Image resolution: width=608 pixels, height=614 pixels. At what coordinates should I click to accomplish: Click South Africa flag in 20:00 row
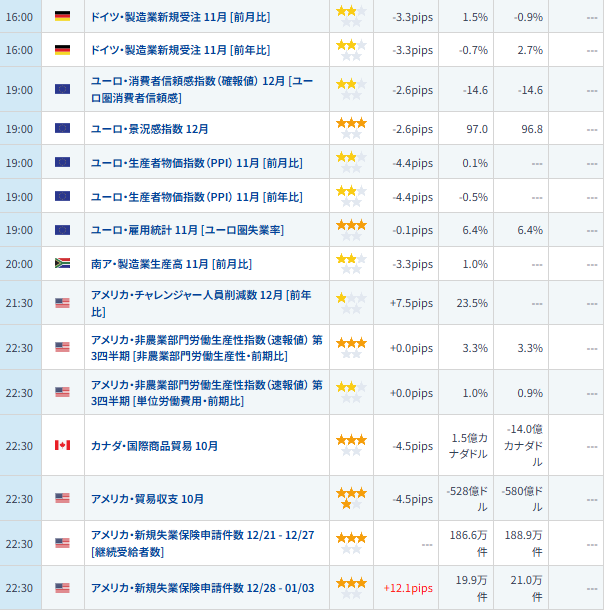click(x=62, y=264)
